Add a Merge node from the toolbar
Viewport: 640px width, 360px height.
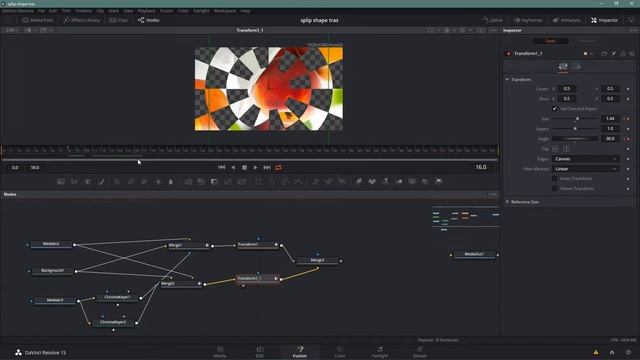188,181
